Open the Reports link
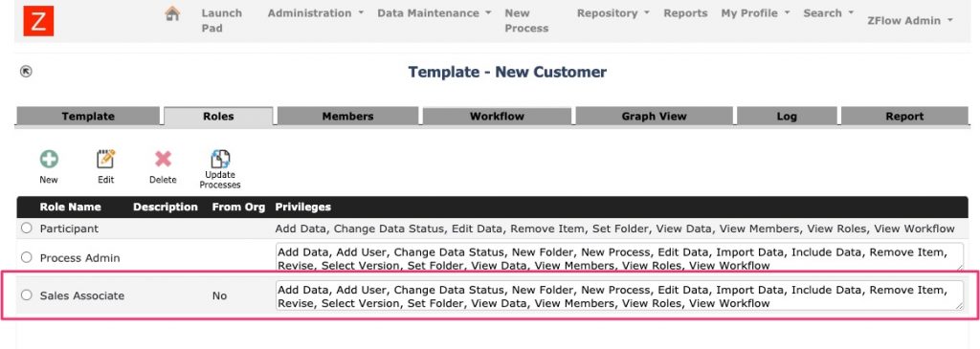 click(x=685, y=13)
